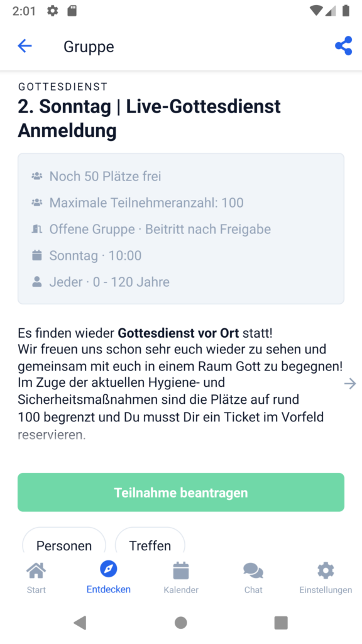
Task: Tap Android home circle button
Action: pos(180,623)
